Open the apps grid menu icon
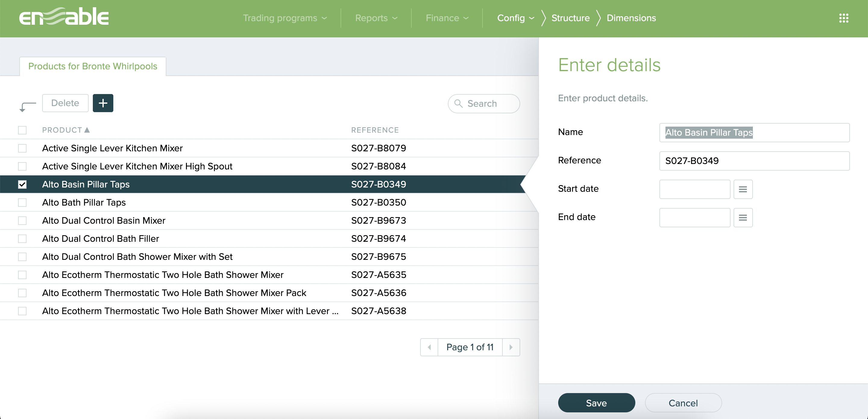The width and height of the screenshot is (868, 419). (x=843, y=18)
